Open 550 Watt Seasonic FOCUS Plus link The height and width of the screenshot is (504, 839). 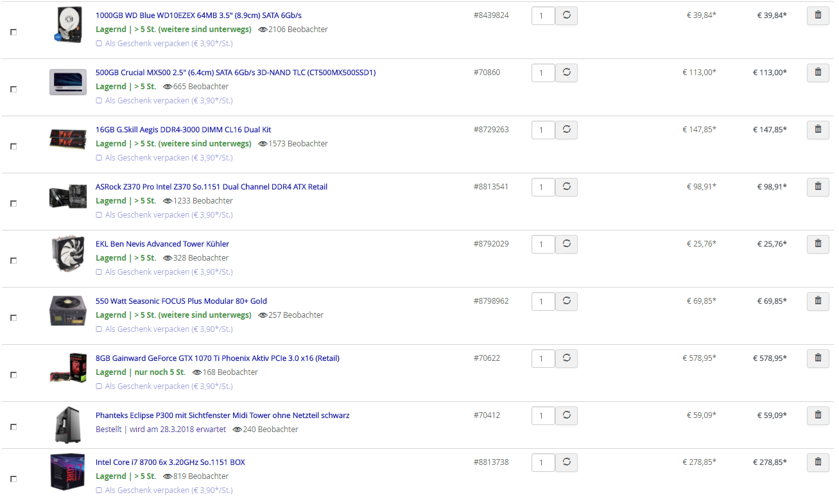tap(181, 301)
